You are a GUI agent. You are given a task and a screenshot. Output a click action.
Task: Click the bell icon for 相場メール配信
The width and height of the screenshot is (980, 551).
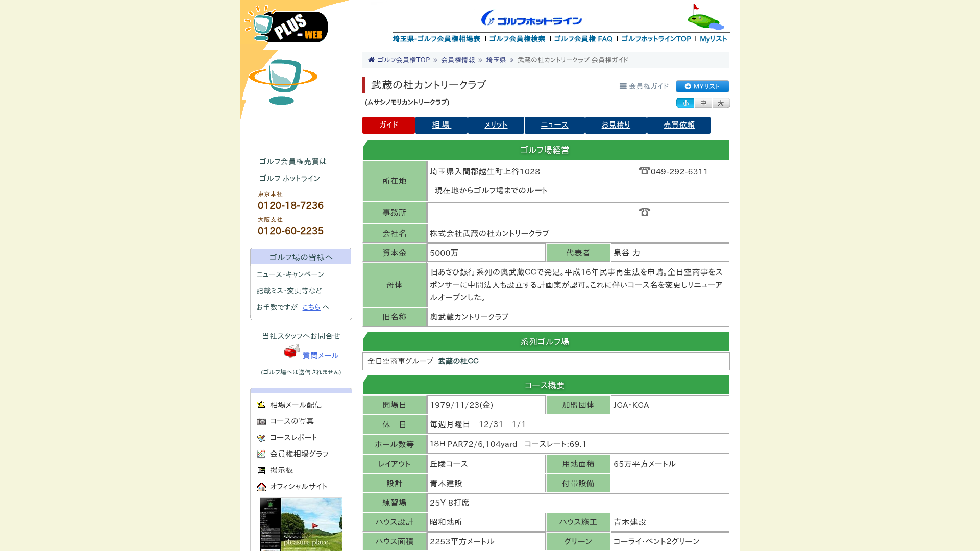[261, 405]
